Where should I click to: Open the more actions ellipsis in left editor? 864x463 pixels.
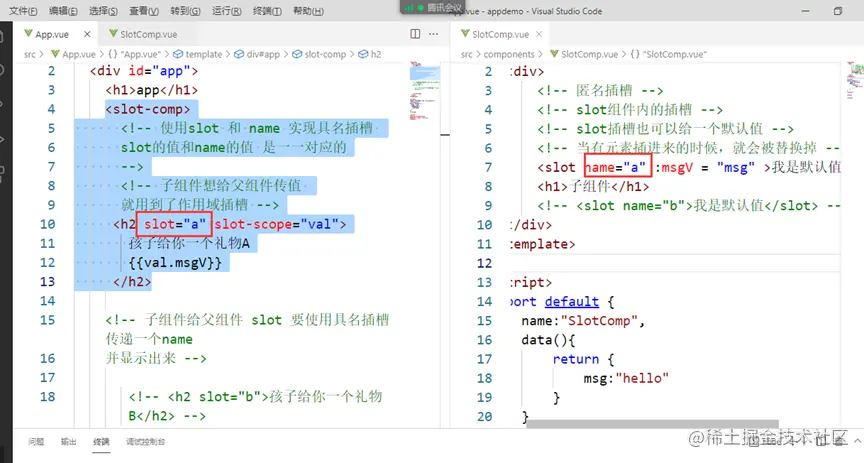434,34
